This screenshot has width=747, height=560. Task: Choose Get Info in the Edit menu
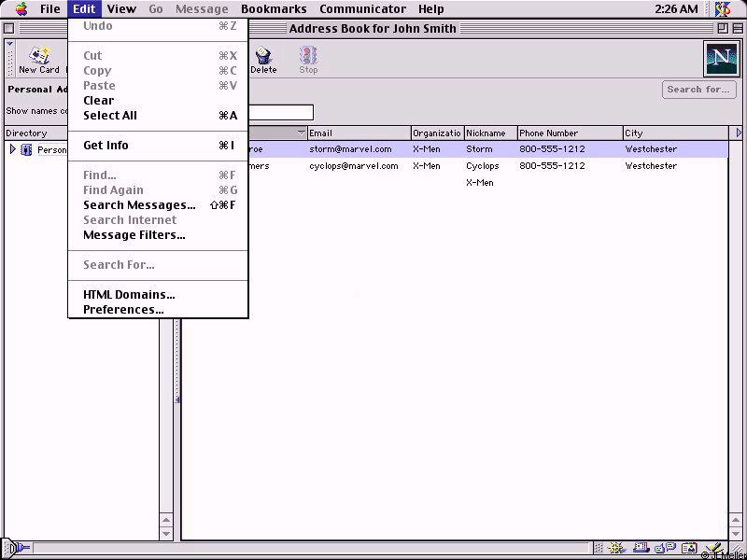106,146
